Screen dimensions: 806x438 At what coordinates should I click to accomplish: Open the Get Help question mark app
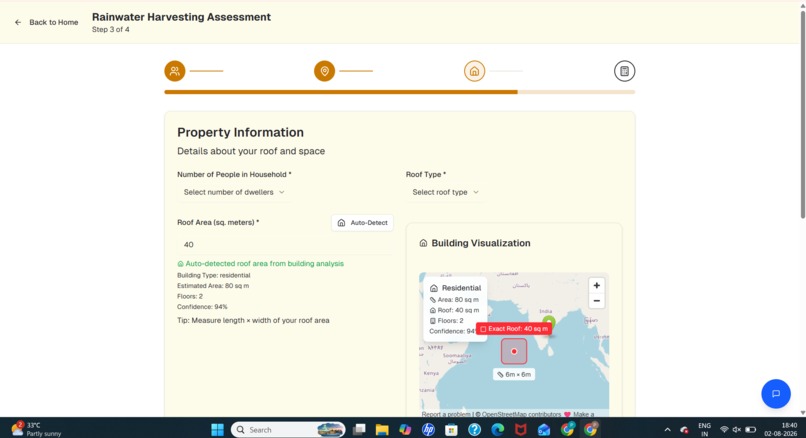tap(474, 430)
